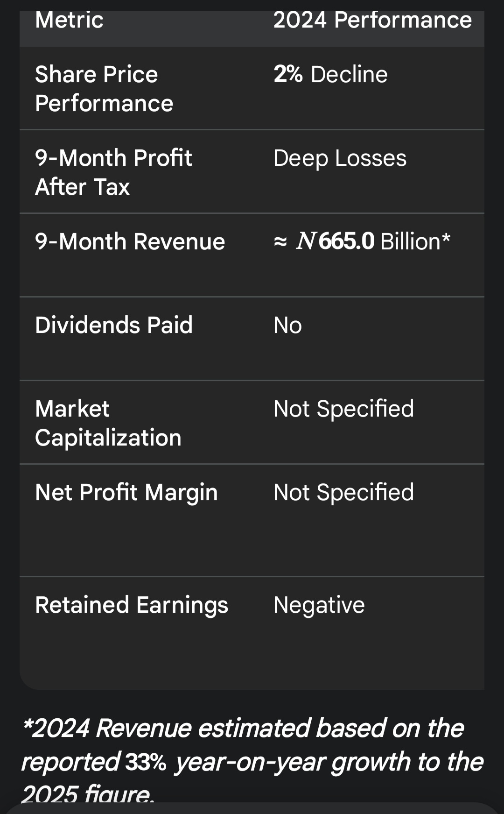Select the 9-Month Revenue row label
Image resolution: width=504 pixels, height=814 pixels.
click(x=130, y=242)
